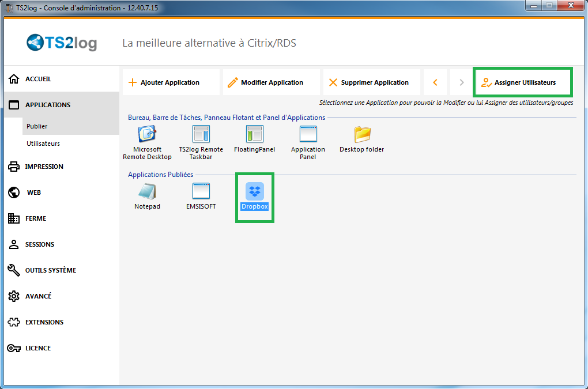
Task: Click the building icon beside Ferme
Action: 14,218
